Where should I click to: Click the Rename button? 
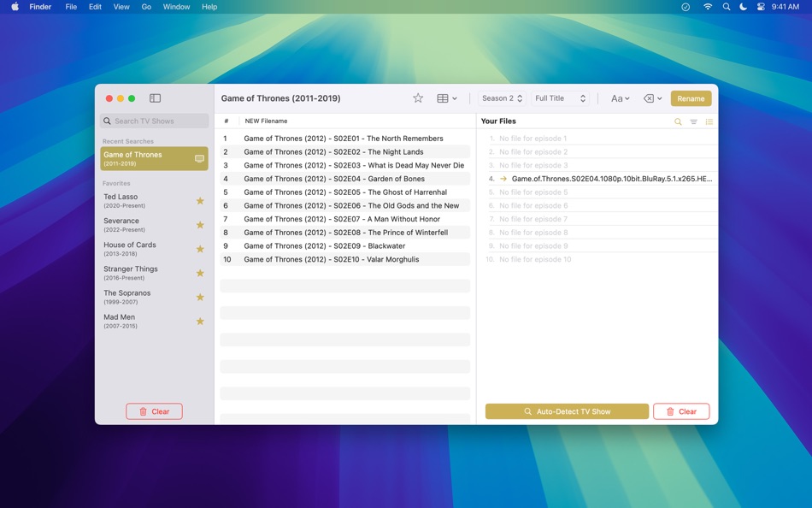coord(691,98)
